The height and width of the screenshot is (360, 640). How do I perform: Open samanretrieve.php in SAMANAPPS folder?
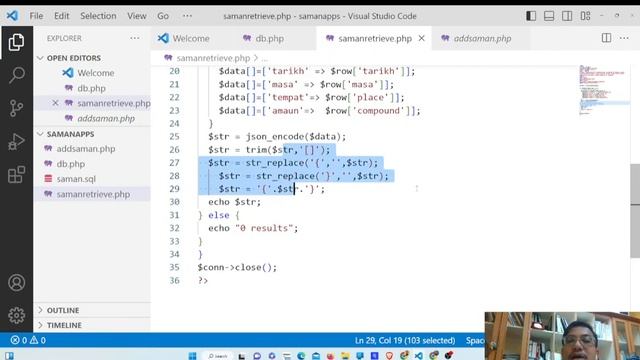93,194
